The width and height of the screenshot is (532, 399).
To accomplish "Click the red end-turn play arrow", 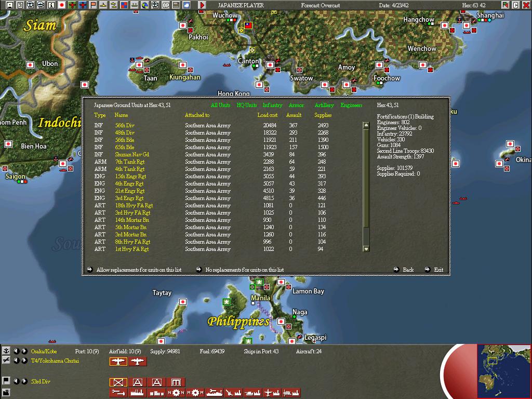I will (202, 5).
